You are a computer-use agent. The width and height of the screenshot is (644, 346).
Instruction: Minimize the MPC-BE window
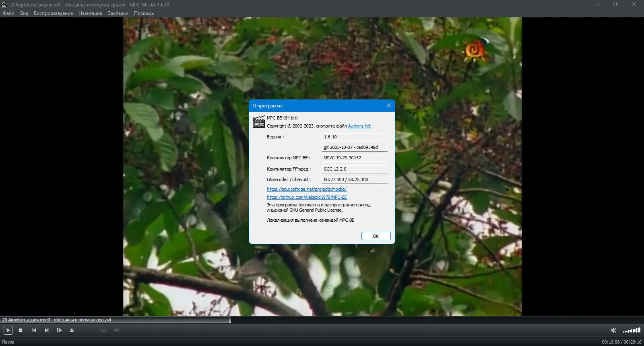point(597,4)
